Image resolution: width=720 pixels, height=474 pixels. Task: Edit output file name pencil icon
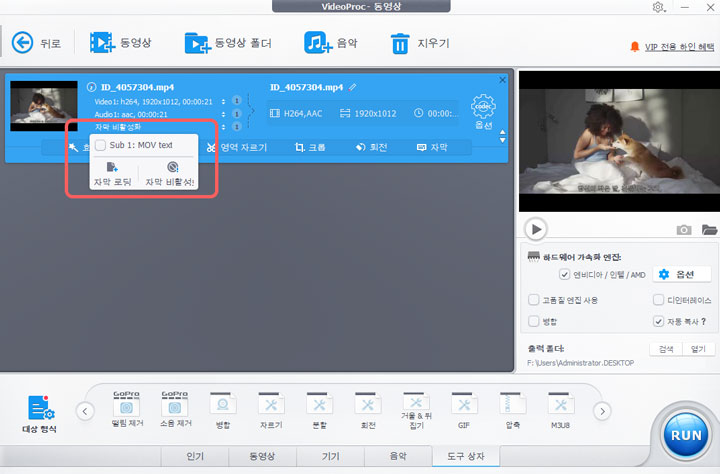352,87
